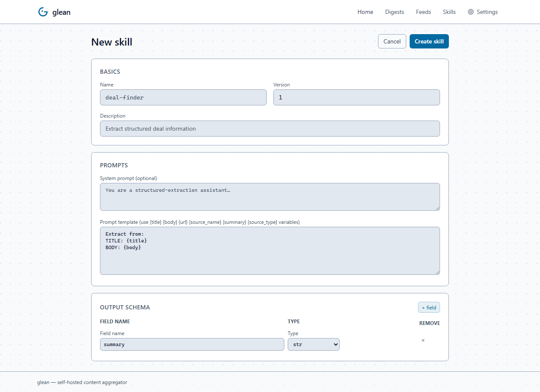Click the New skill heading
The image size is (540, 392).
tap(112, 42)
